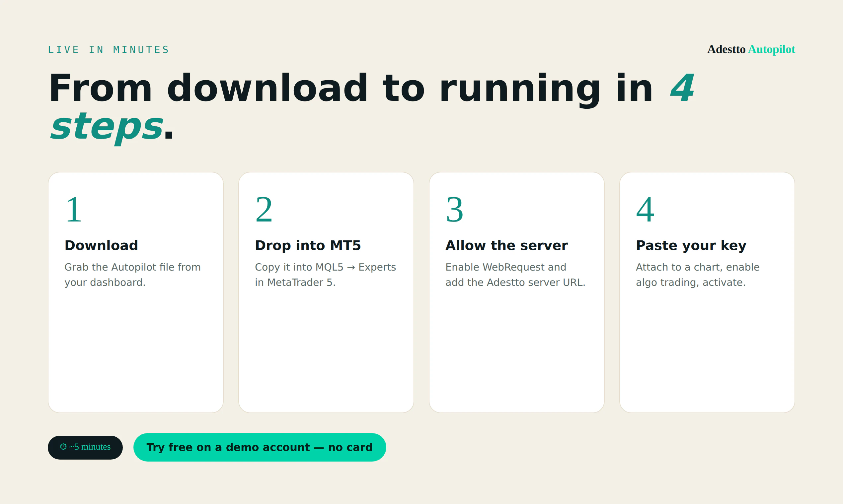The width and height of the screenshot is (843, 504).
Task: Select the step 2 number
Action: (264, 210)
